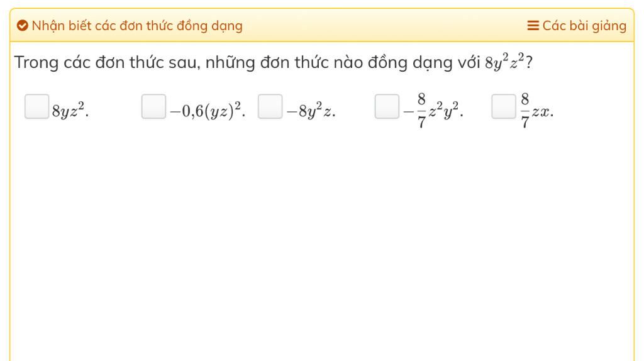644x361 pixels.
Task: Select the checkbox for −8y²z
Action: pyautogui.click(x=270, y=106)
